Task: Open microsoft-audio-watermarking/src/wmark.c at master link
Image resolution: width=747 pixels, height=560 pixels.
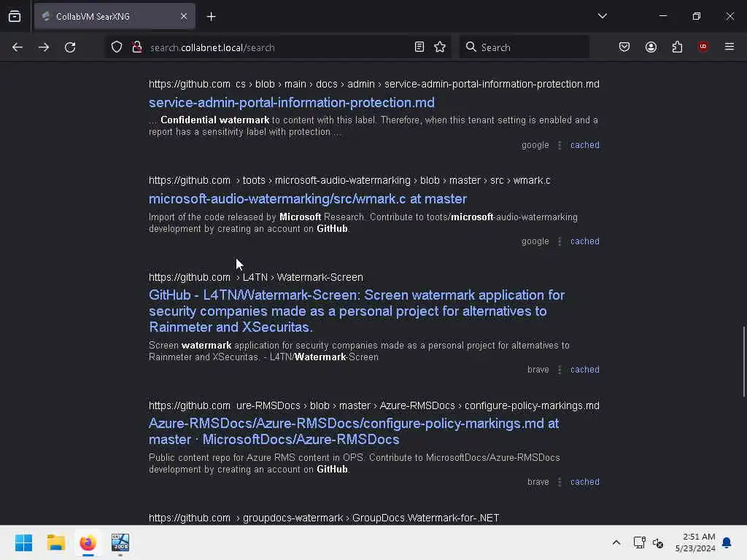Action: [308, 198]
